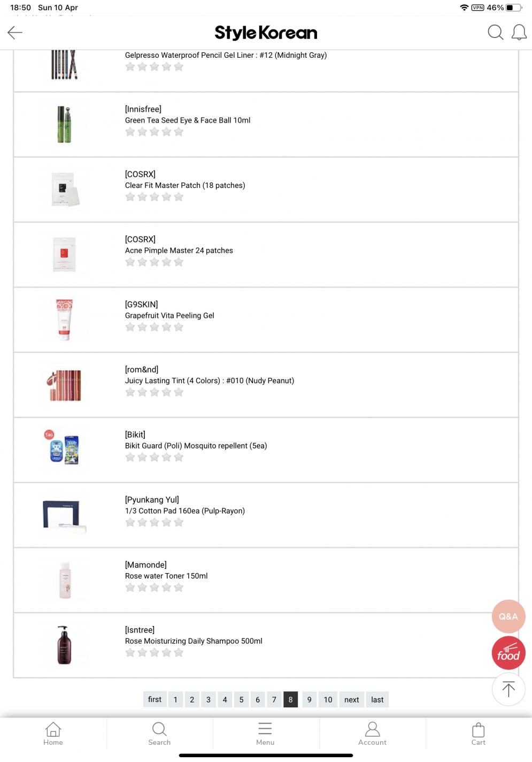Jump to first page
Image resolution: width=532 pixels, height=762 pixels.
(155, 699)
